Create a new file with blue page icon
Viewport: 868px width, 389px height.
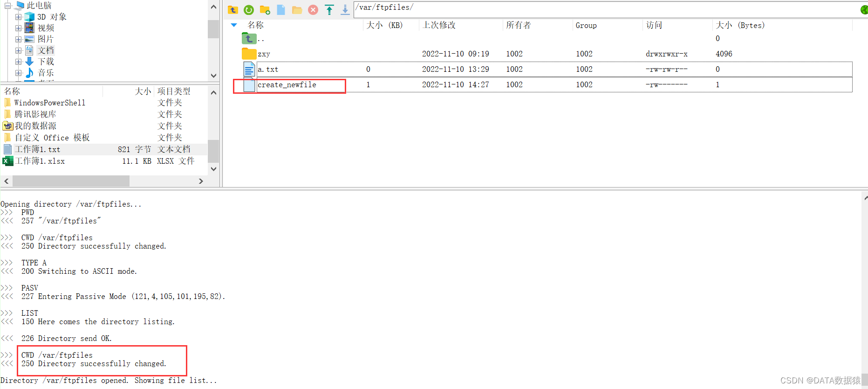(281, 10)
